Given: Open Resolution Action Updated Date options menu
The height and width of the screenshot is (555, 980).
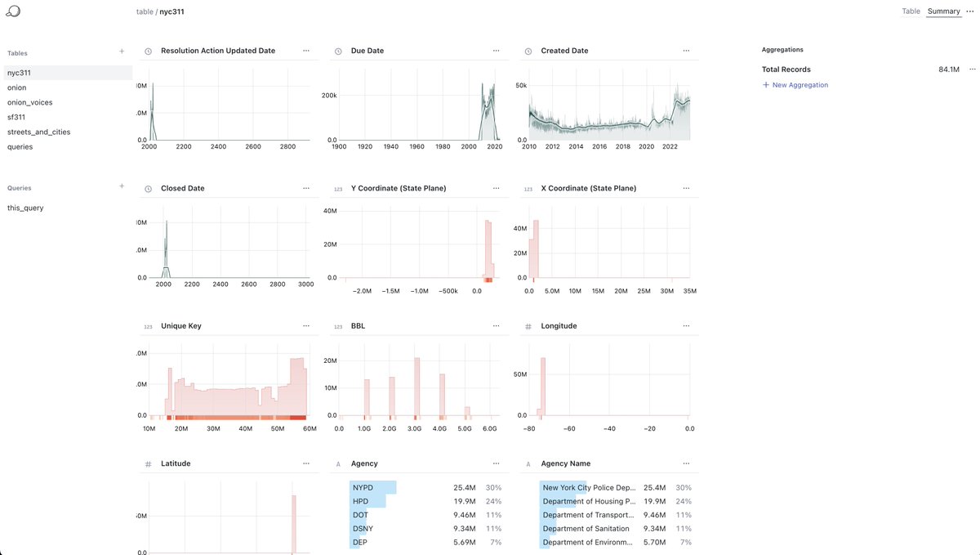Looking at the screenshot, I should point(306,51).
